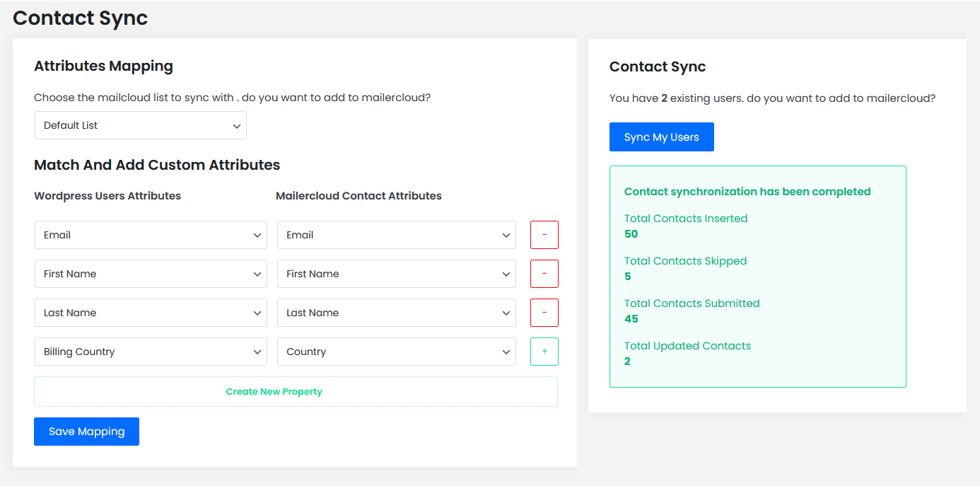Click the Mailercloud Contact Attributes column label
Image resolution: width=980 pixels, height=486 pixels.
[x=358, y=196]
